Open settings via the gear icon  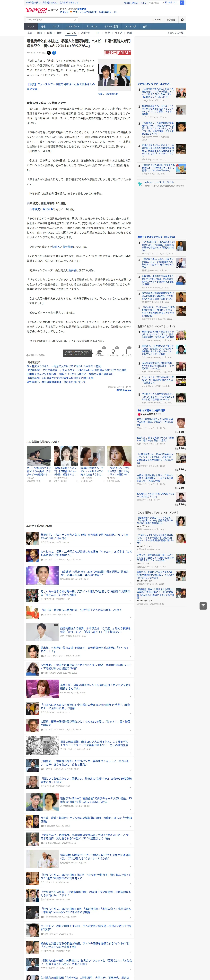182,20
